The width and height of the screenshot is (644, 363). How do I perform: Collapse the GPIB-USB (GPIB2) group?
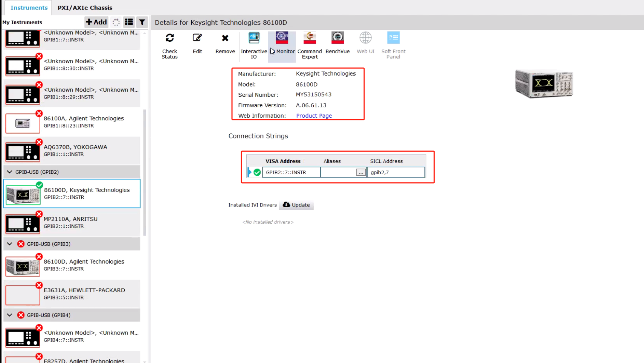click(10, 172)
